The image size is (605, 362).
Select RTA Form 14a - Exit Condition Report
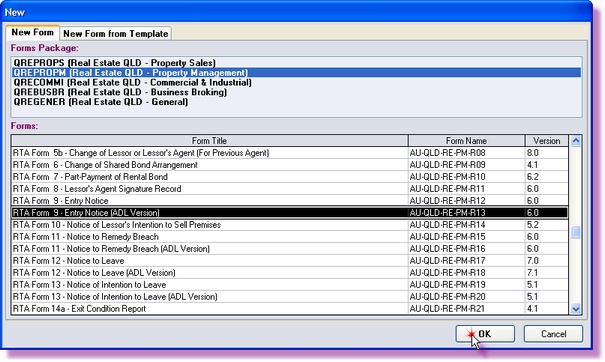point(289,308)
